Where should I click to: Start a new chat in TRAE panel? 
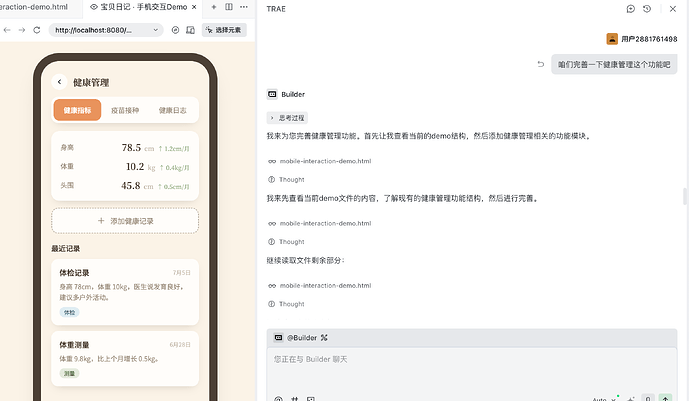(631, 9)
